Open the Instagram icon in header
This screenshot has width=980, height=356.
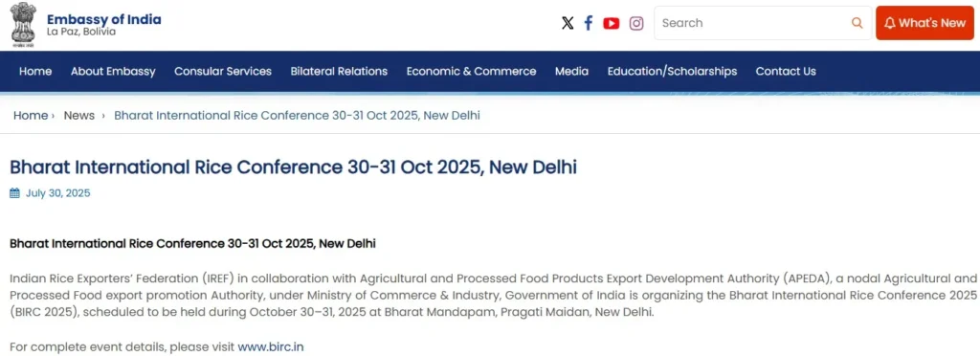click(x=636, y=23)
